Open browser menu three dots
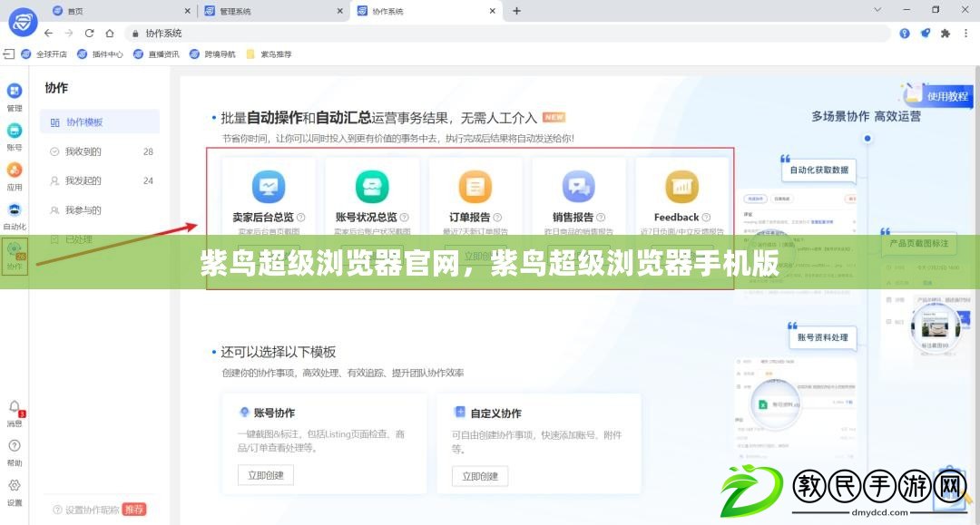The width and height of the screenshot is (980, 525). (x=966, y=33)
